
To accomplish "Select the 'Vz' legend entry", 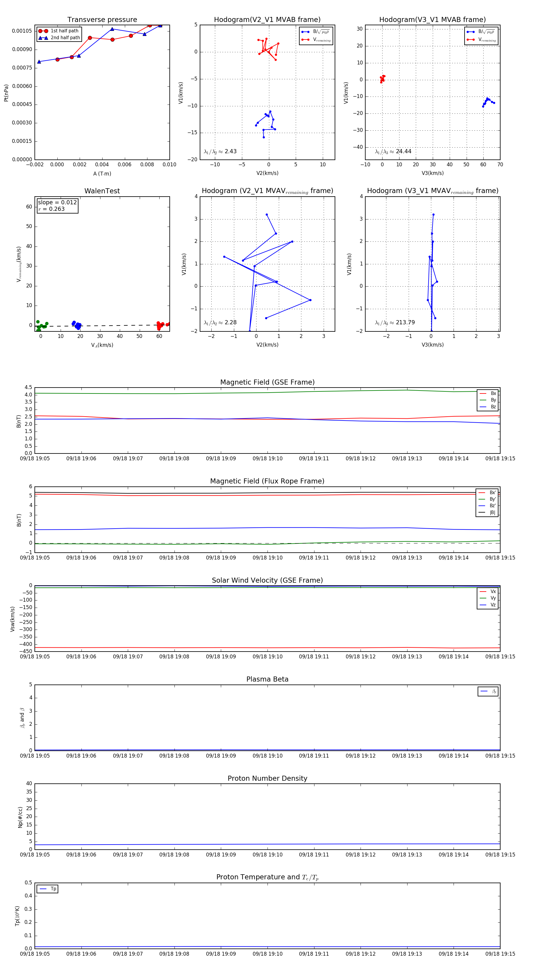I will click(x=488, y=605).
